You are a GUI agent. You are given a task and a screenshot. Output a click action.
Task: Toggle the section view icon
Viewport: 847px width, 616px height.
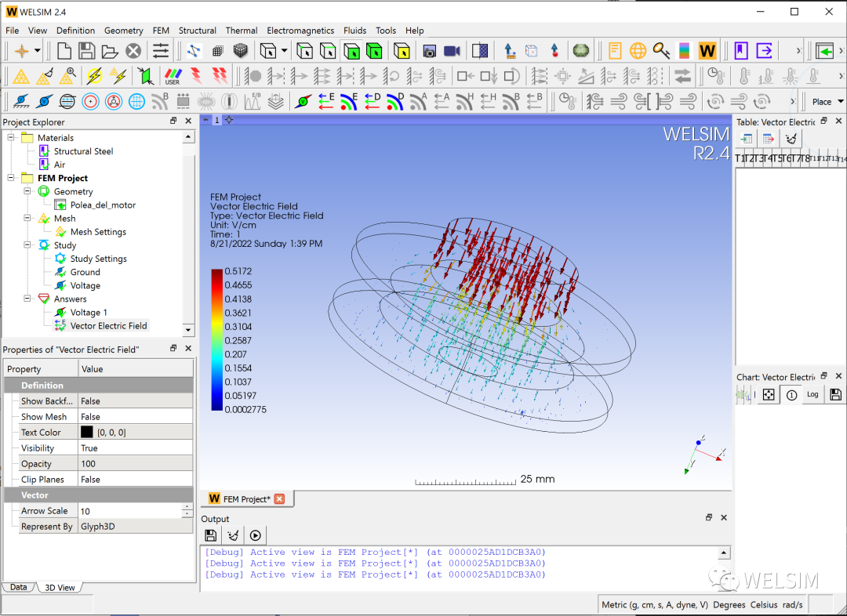click(x=480, y=51)
